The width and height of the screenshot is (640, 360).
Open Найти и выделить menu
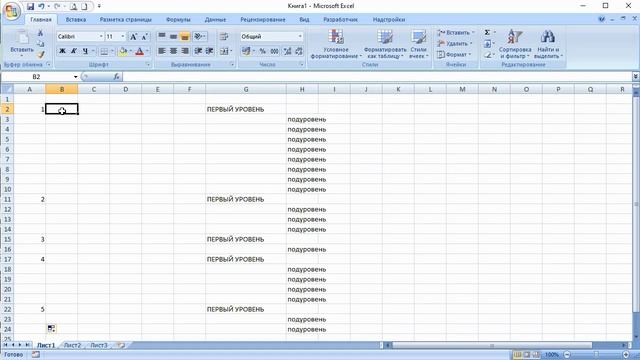548,44
